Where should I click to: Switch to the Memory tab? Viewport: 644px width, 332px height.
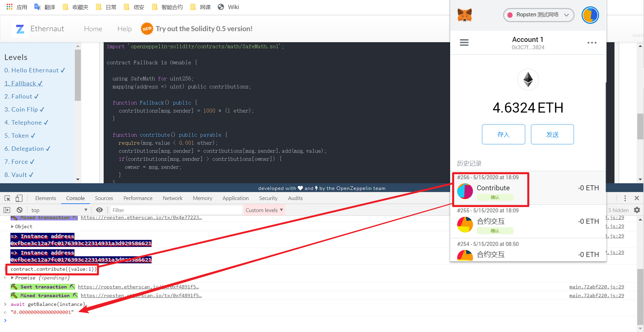203,198
